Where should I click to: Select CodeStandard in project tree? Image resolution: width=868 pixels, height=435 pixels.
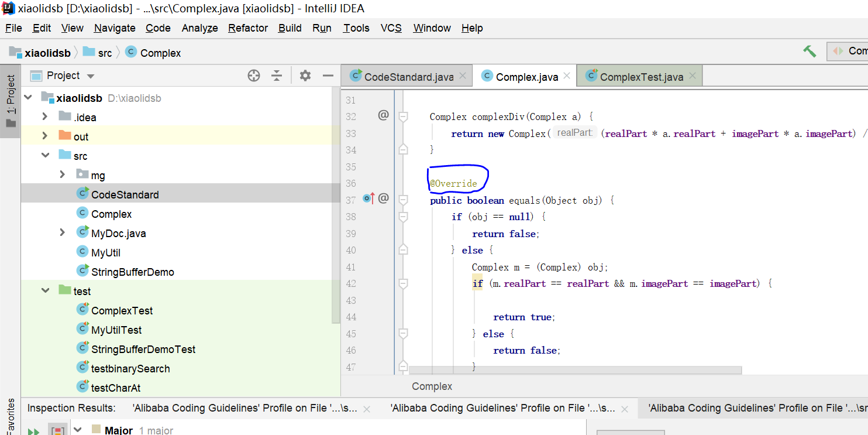point(125,194)
